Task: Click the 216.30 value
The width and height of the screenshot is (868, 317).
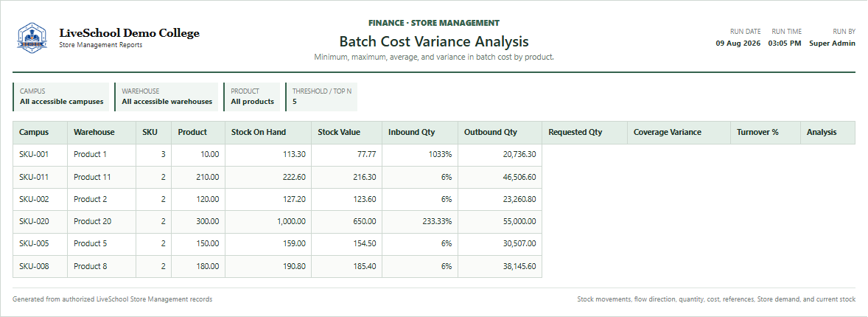Action: pos(365,177)
